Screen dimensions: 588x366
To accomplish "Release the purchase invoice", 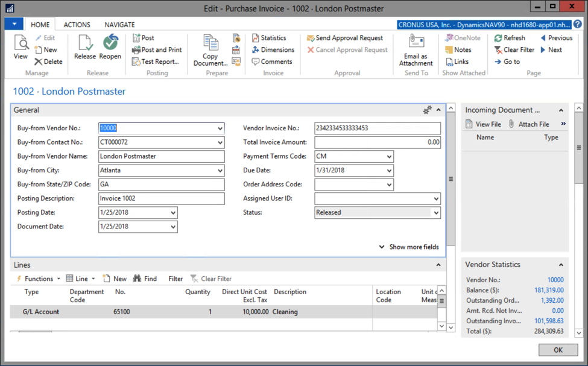I will 85,46.
